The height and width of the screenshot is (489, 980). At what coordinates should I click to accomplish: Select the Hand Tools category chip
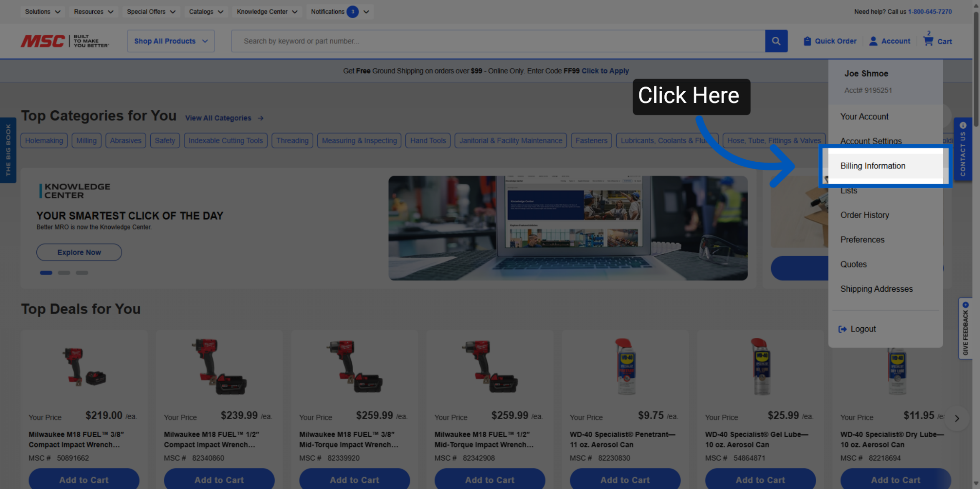click(428, 141)
